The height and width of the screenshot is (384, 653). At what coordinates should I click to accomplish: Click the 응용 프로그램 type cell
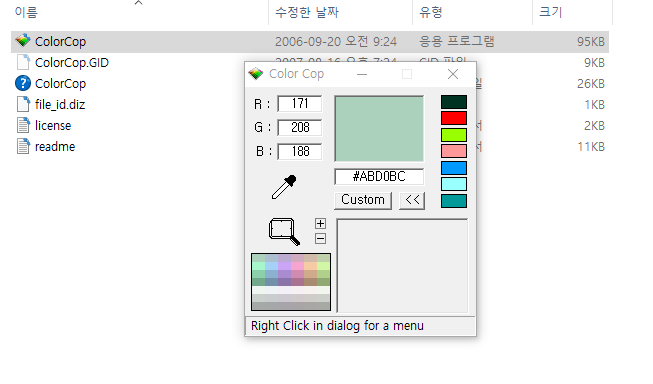456,41
